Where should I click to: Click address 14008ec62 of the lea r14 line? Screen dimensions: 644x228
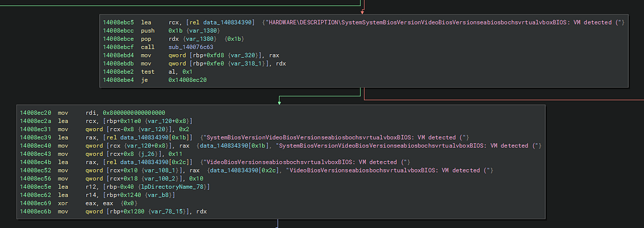36,195
